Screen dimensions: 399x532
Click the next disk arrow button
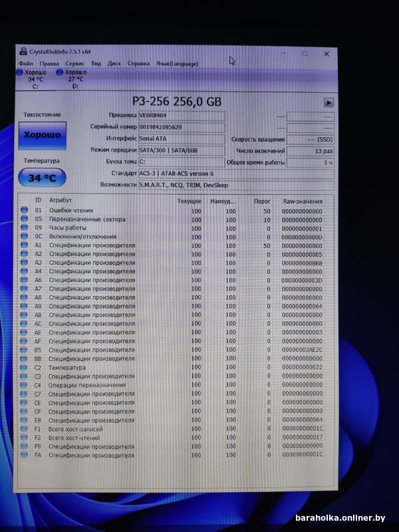pyautogui.click(x=329, y=102)
